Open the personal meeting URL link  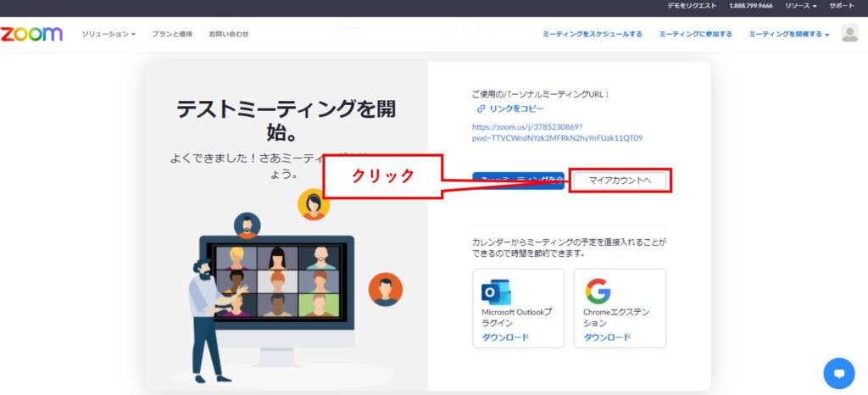click(557, 132)
